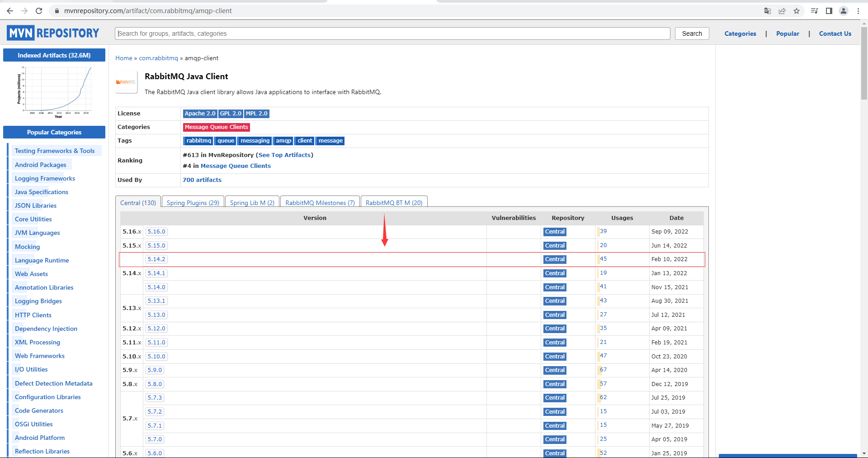Viewport: 868px width, 458px height.
Task: Click the MVN Repository logo
Action: pyautogui.click(x=53, y=33)
